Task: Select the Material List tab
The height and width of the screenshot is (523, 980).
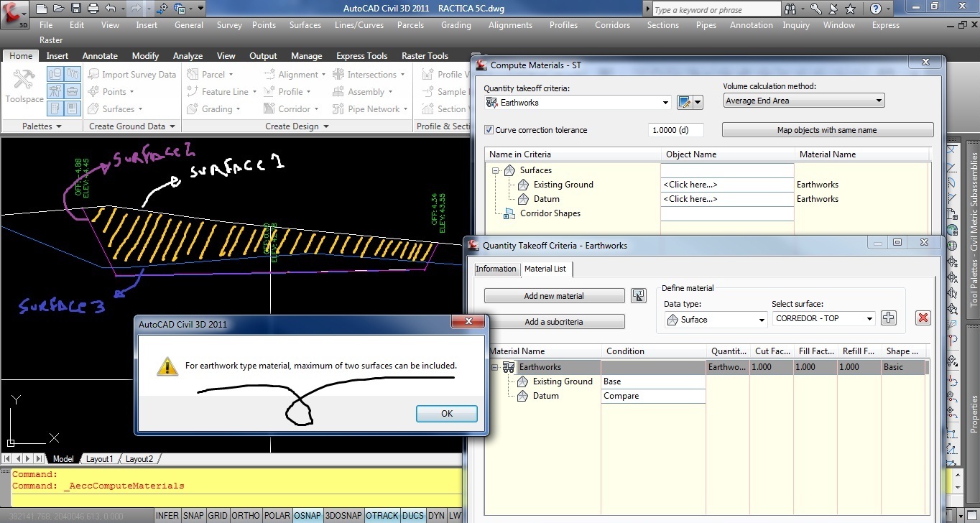Action: coord(545,269)
